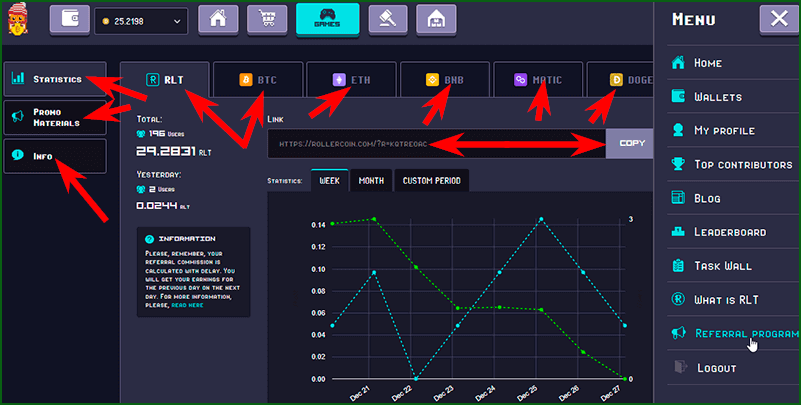Follow the Read Here link
801x405 pixels.
pyautogui.click(x=187, y=305)
